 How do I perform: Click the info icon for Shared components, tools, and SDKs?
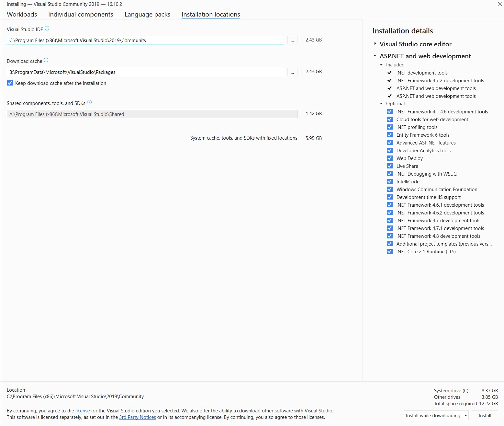coord(89,102)
